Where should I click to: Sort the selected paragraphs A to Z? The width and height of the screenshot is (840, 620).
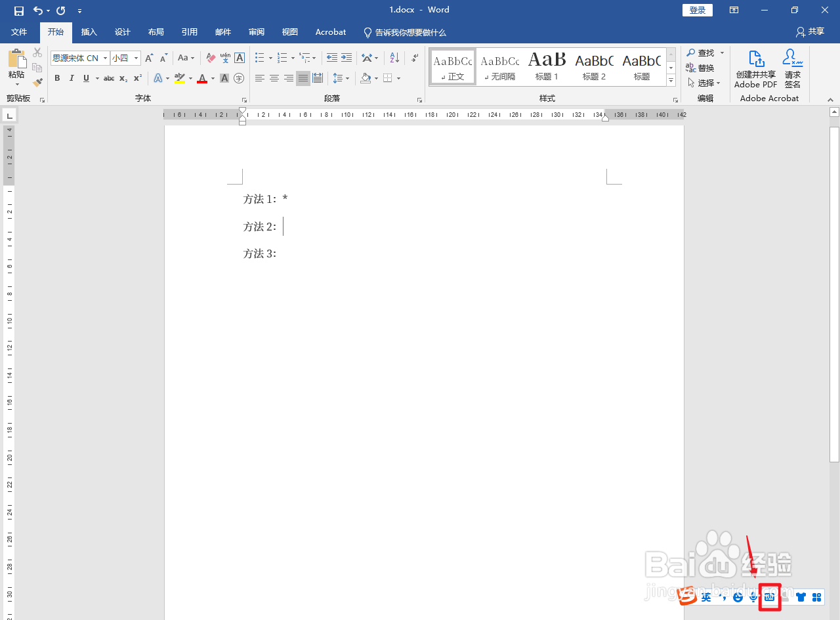[394, 58]
